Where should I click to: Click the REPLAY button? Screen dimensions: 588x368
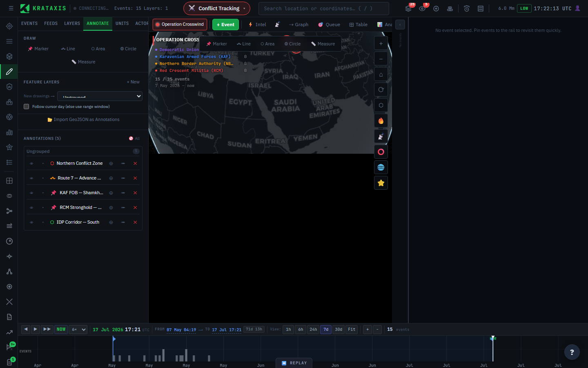pyautogui.click(x=294, y=363)
